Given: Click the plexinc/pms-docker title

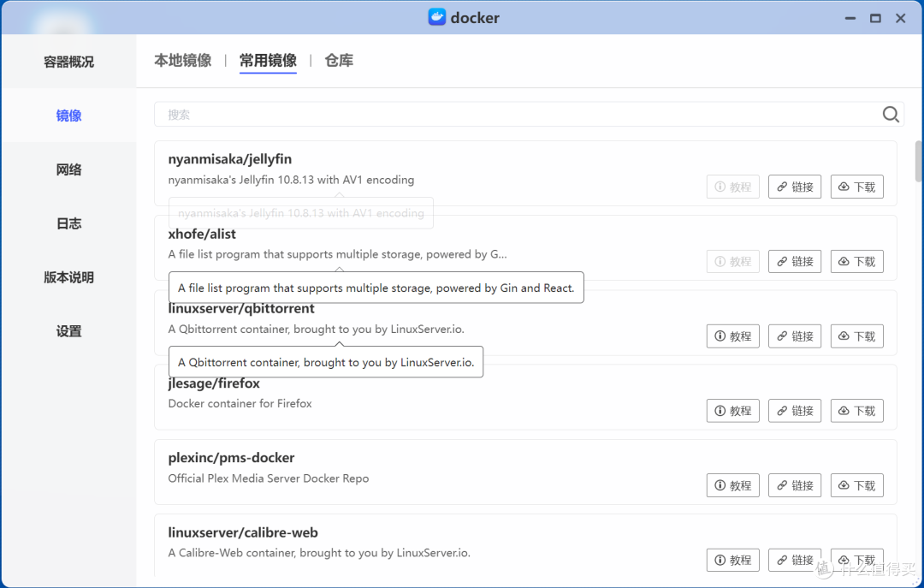Looking at the screenshot, I should [231, 458].
